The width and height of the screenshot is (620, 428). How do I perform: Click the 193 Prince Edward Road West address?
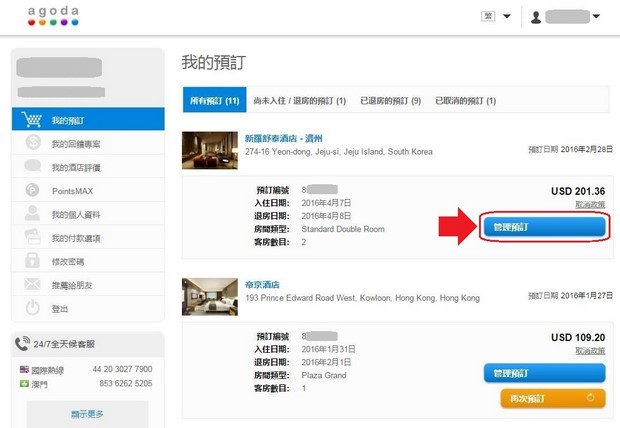[362, 298]
